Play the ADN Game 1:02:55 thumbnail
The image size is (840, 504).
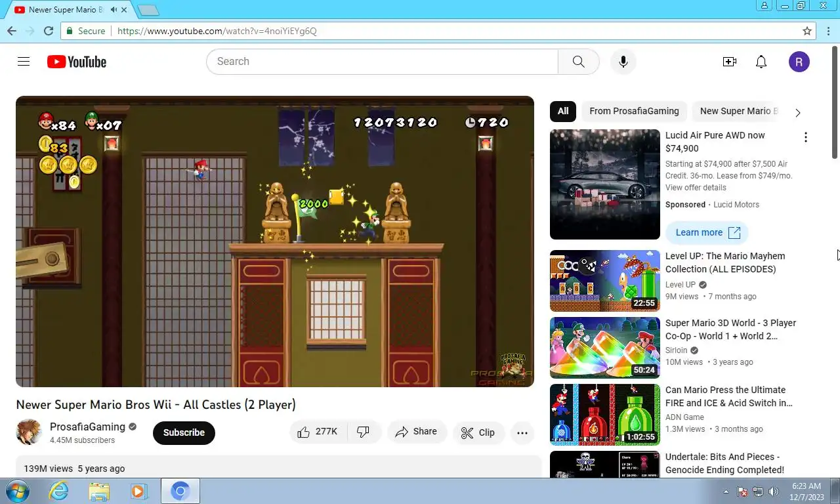[605, 415]
